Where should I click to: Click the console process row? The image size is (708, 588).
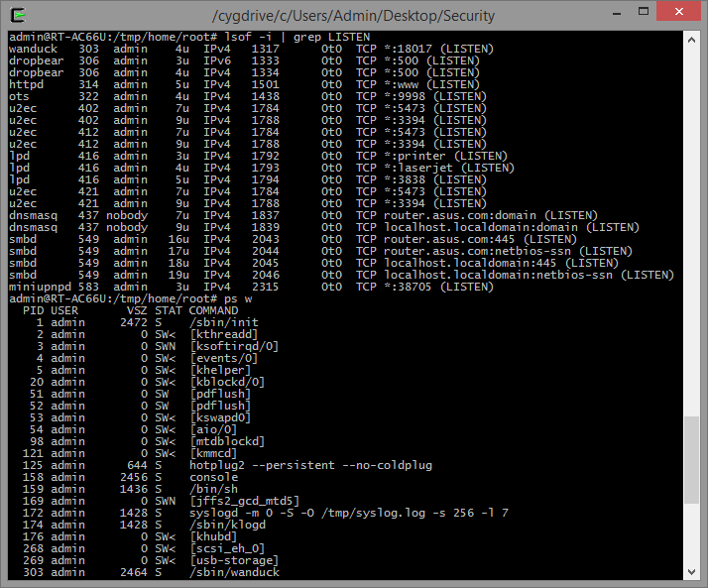[x=131, y=477]
